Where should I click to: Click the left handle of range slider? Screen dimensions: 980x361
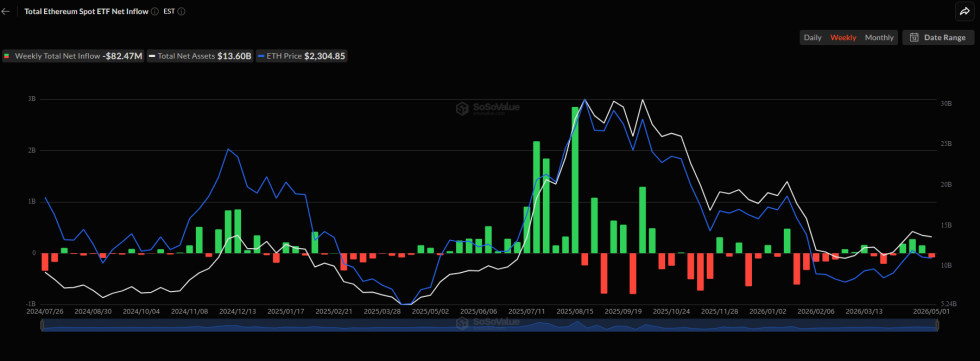[42, 325]
